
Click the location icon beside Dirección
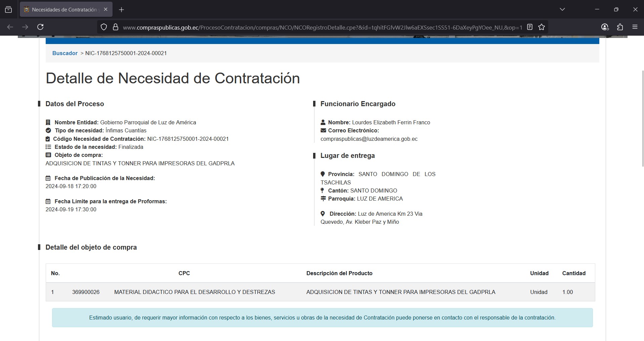tap(323, 214)
